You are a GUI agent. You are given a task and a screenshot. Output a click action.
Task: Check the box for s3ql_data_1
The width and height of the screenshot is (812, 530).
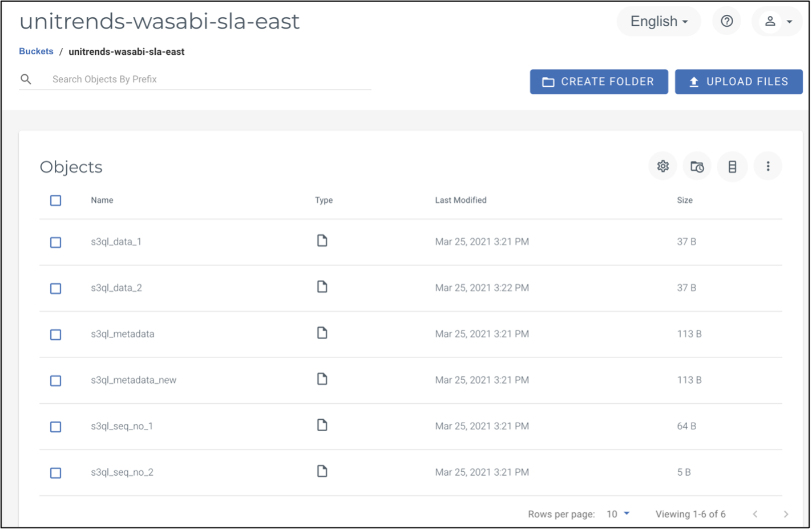(x=55, y=243)
